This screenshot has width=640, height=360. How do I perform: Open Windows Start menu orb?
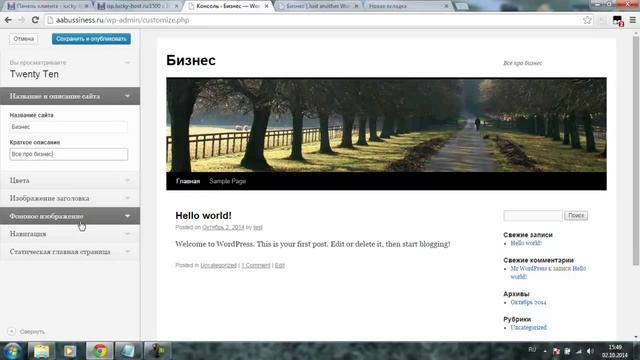12,351
